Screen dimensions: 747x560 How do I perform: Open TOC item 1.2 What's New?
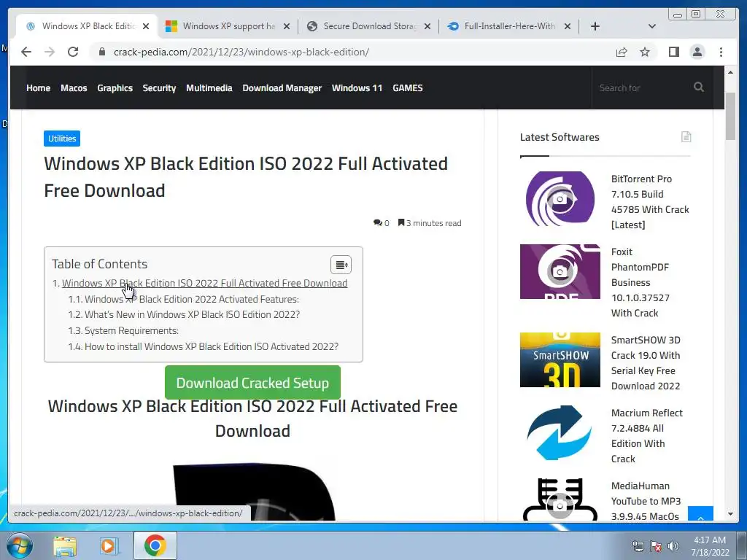192,314
